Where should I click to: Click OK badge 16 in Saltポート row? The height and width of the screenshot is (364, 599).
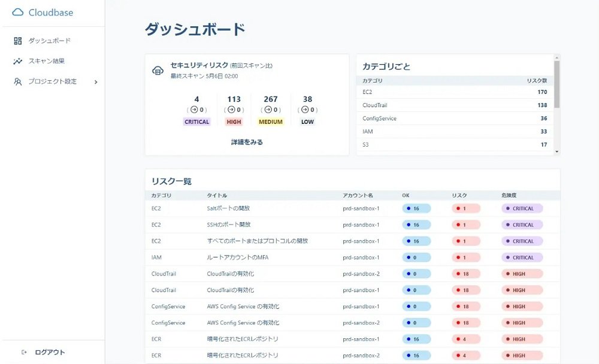pyautogui.click(x=416, y=208)
